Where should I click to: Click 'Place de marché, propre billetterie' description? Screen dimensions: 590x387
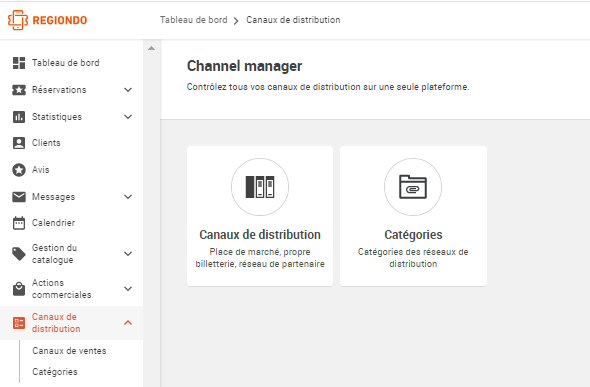260,258
